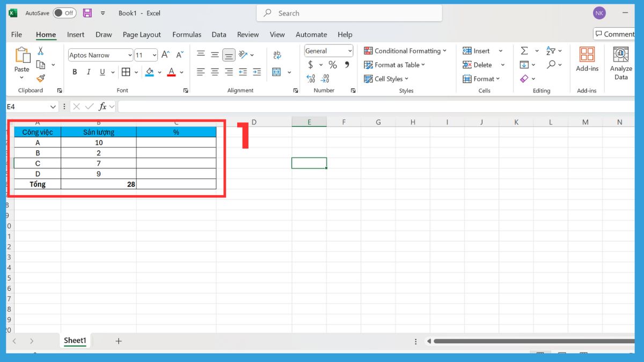Screen dimensions: 644x362
Task: Select the Wrap Text icon
Action: 277,54
